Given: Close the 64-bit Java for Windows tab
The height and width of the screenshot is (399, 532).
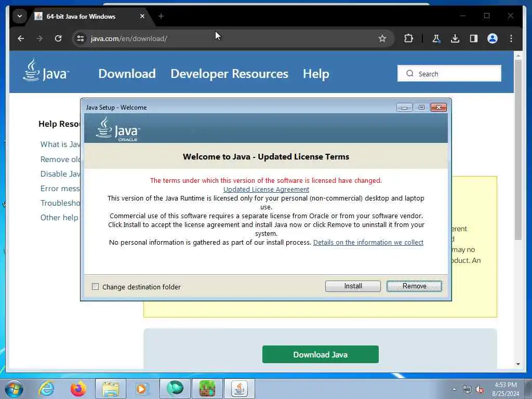Looking at the screenshot, I should point(142,16).
